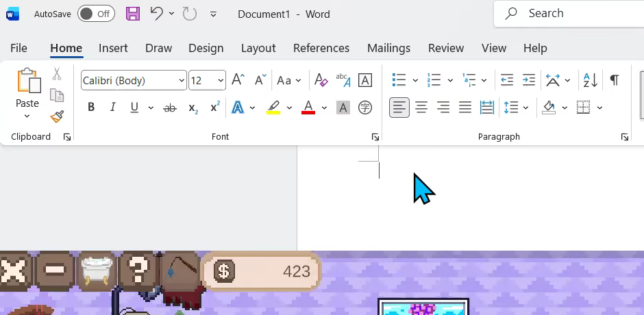Screen dimensions: 644x315
Task: Show or hide paragraph marks
Action: point(614,80)
